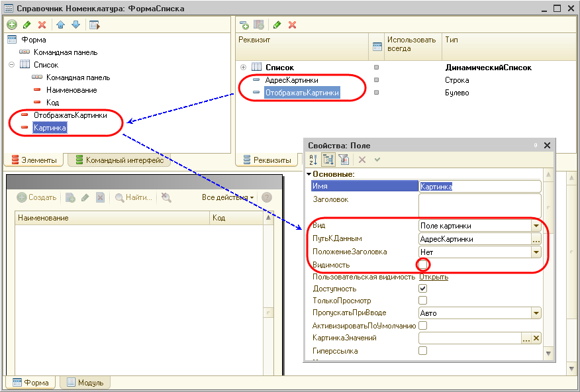
Task: Click the Имя input field
Action: tap(480, 187)
